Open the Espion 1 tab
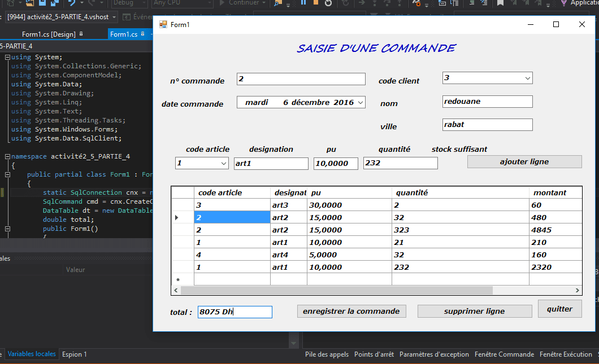The height and width of the screenshot is (364, 599). coord(75,354)
